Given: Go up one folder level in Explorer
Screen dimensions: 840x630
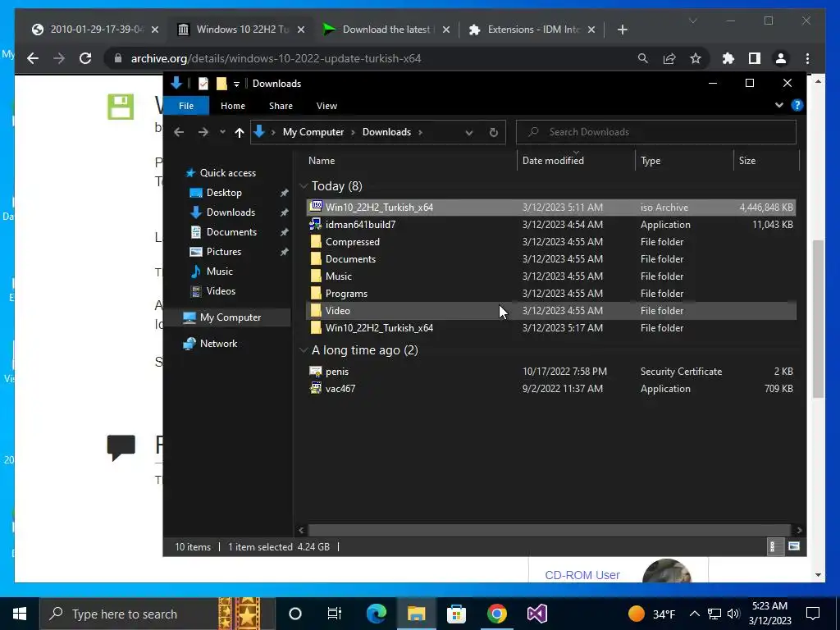Looking at the screenshot, I should tap(239, 132).
